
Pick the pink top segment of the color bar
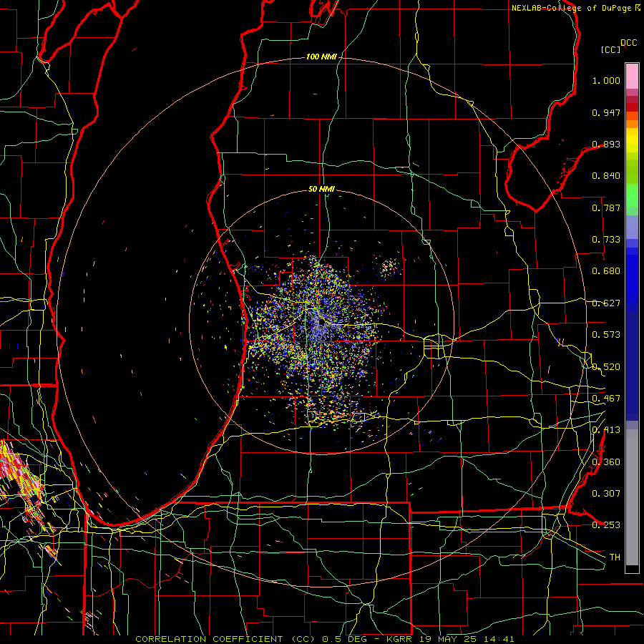point(632,76)
